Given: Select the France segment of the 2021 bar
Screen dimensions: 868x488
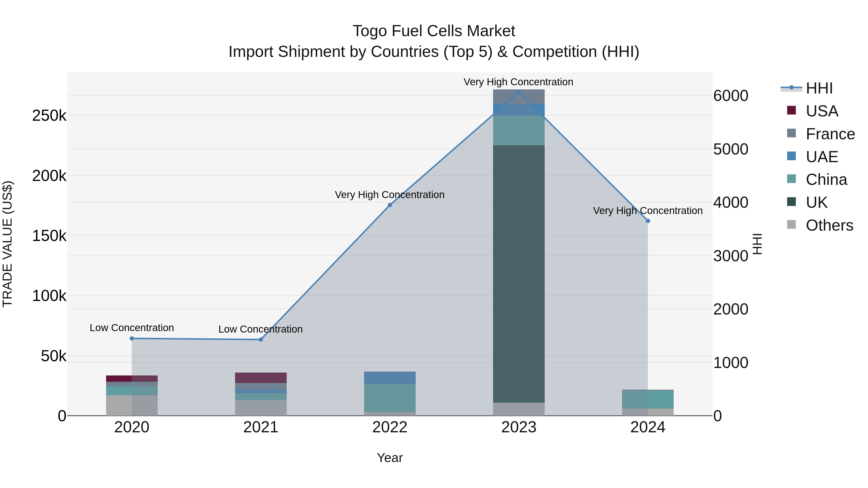Looking at the screenshot, I should pos(261,387).
